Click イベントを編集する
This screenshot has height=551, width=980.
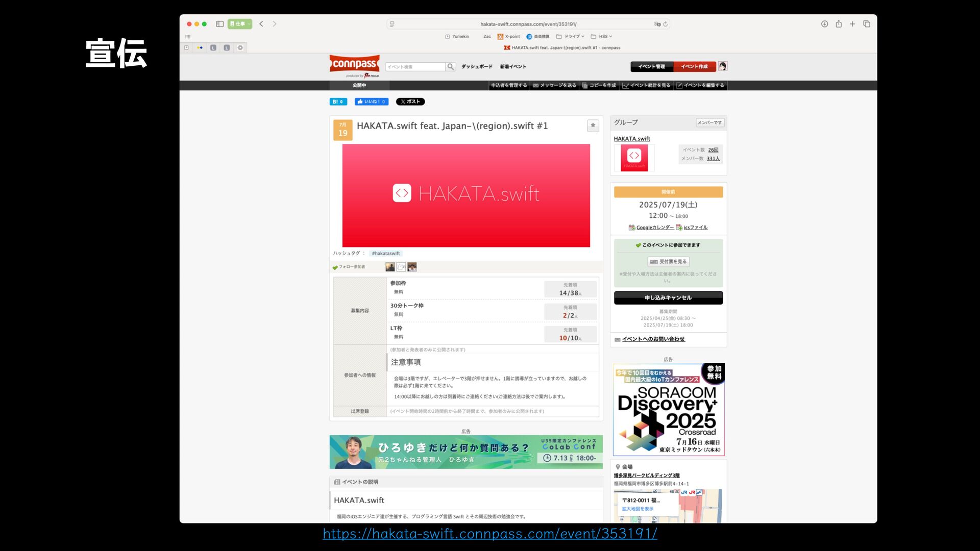click(700, 86)
